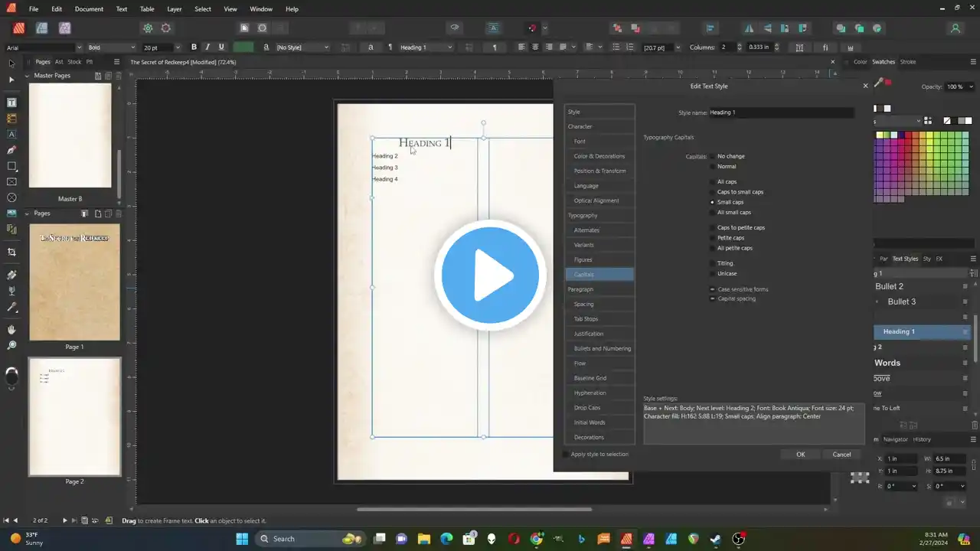Open the paragraph style dropdown Heading 1
Viewport: 980px width, 551px height.
point(426,47)
